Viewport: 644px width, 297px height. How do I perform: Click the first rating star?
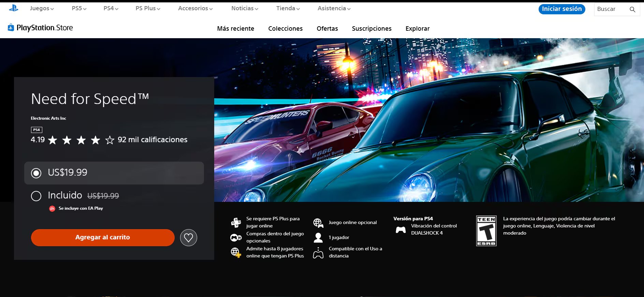53,140
